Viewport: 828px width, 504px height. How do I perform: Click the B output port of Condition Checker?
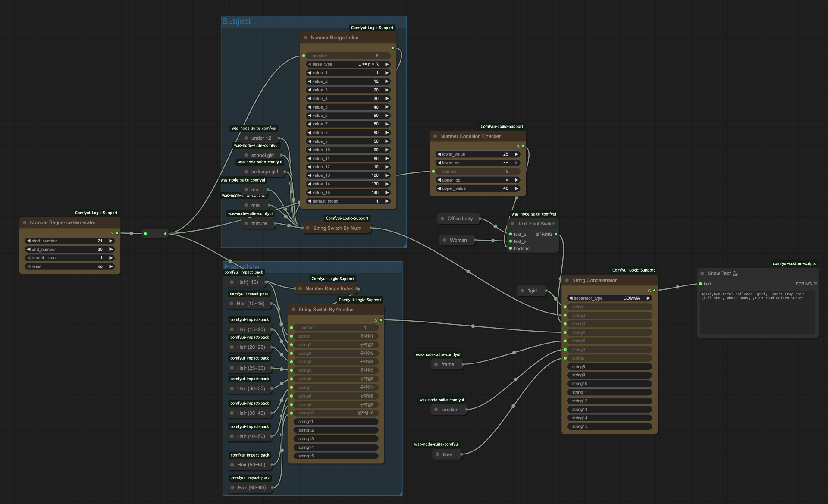[x=523, y=147]
